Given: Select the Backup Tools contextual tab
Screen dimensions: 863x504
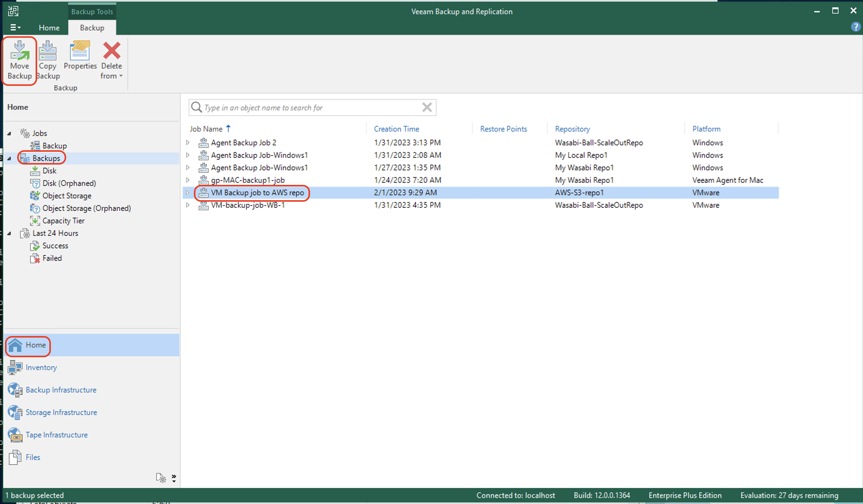Looking at the screenshot, I should (92, 11).
